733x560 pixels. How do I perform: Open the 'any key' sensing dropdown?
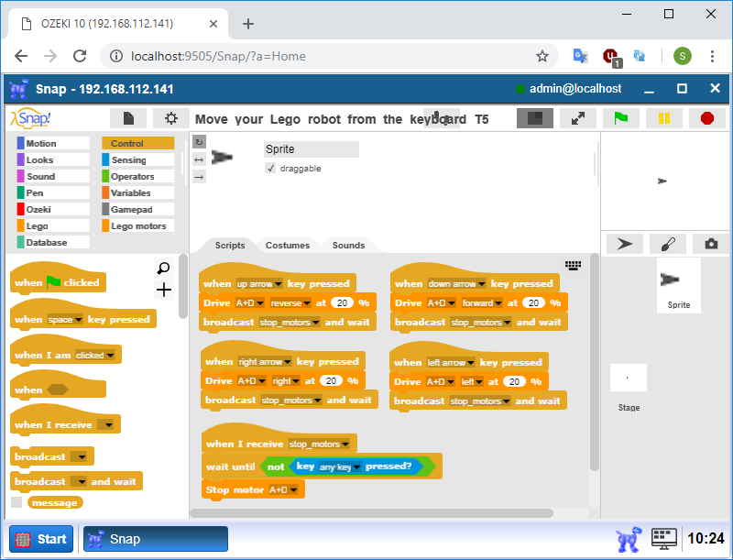340,467
